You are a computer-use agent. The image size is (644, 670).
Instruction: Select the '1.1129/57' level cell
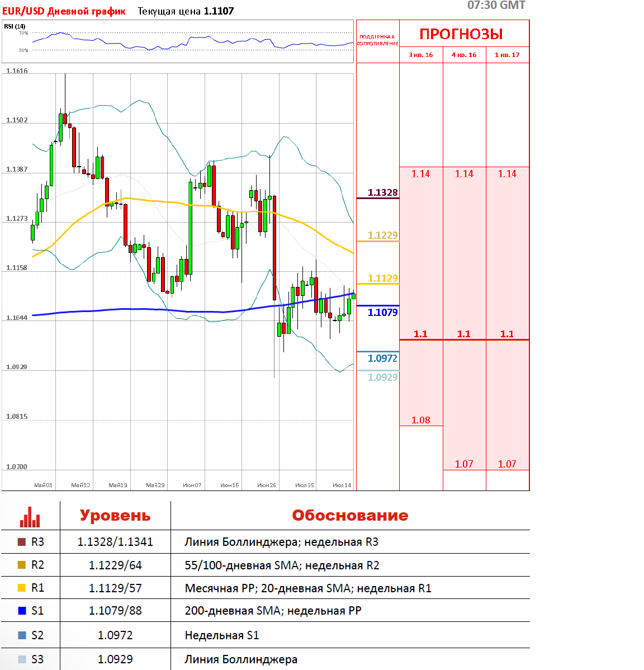(x=115, y=588)
